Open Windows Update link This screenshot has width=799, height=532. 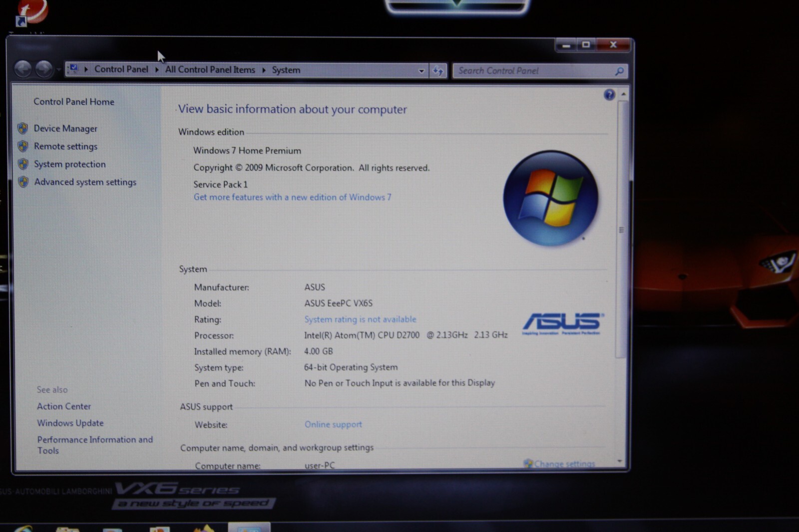click(x=70, y=423)
